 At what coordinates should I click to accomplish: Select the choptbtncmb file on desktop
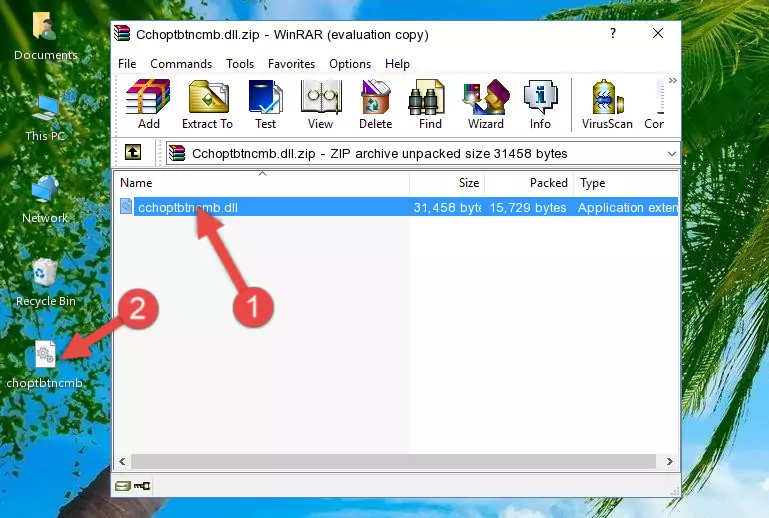point(45,365)
